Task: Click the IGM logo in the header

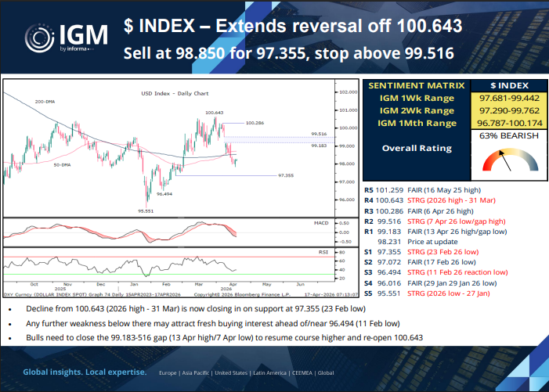Action: [x=61, y=38]
